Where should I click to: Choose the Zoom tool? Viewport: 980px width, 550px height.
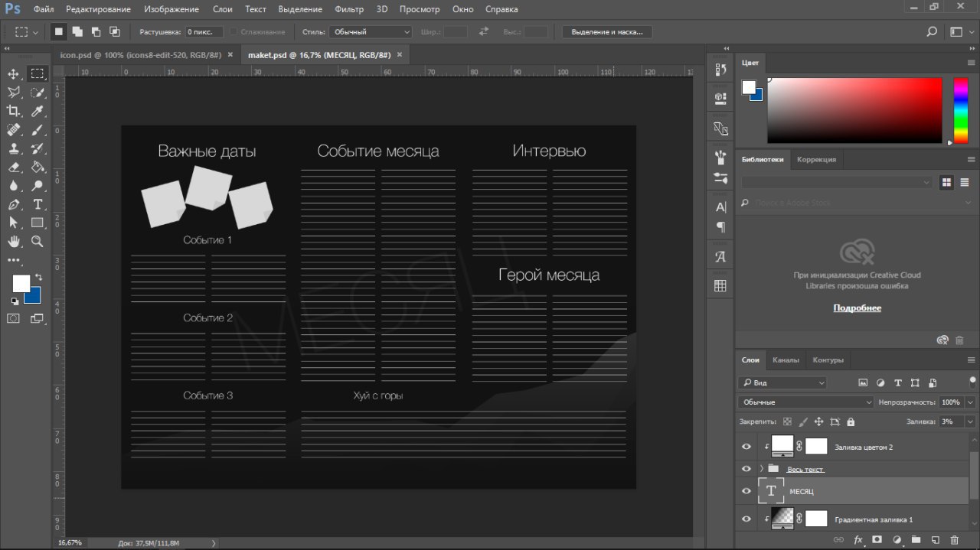(x=37, y=242)
